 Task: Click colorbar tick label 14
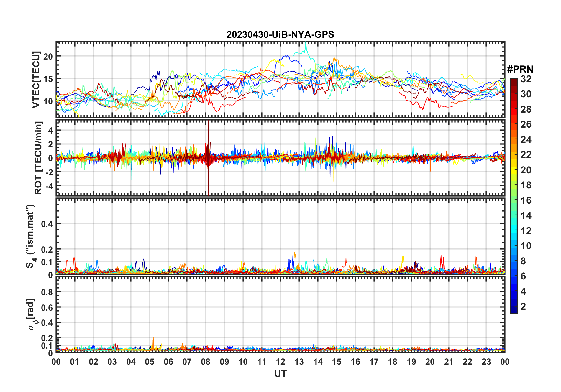click(526, 215)
